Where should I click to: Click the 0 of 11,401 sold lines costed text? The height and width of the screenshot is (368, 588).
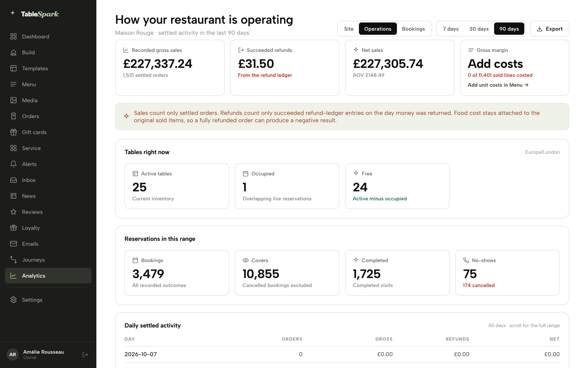pos(500,75)
